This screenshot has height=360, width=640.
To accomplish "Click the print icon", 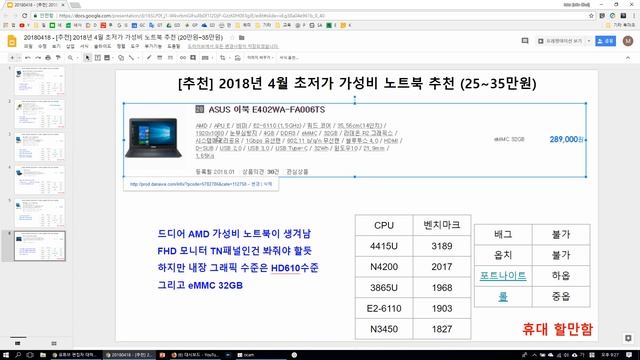I will [48, 58].
